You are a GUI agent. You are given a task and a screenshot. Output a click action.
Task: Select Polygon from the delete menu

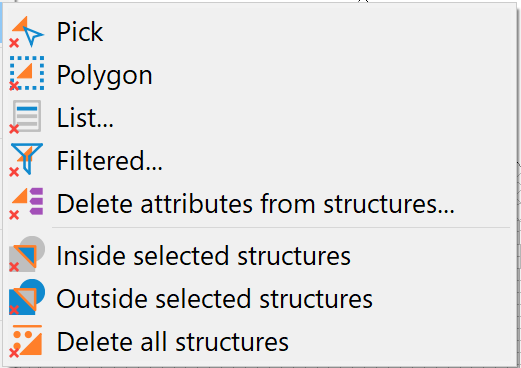click(x=105, y=75)
